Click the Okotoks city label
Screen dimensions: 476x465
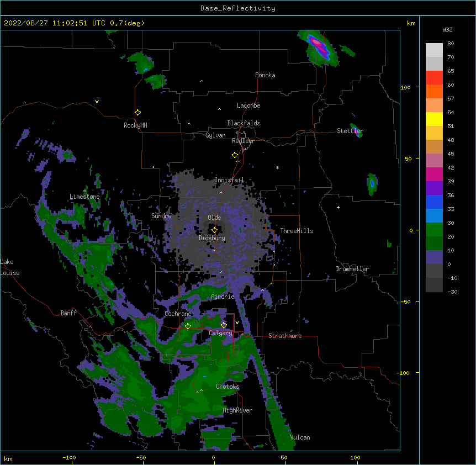click(228, 387)
